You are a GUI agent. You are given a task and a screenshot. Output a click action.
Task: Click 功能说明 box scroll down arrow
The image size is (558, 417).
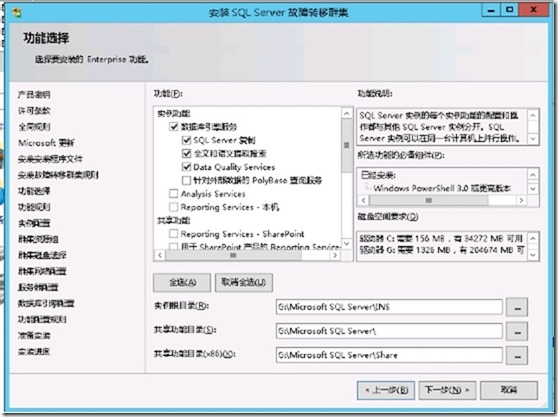coord(533,138)
